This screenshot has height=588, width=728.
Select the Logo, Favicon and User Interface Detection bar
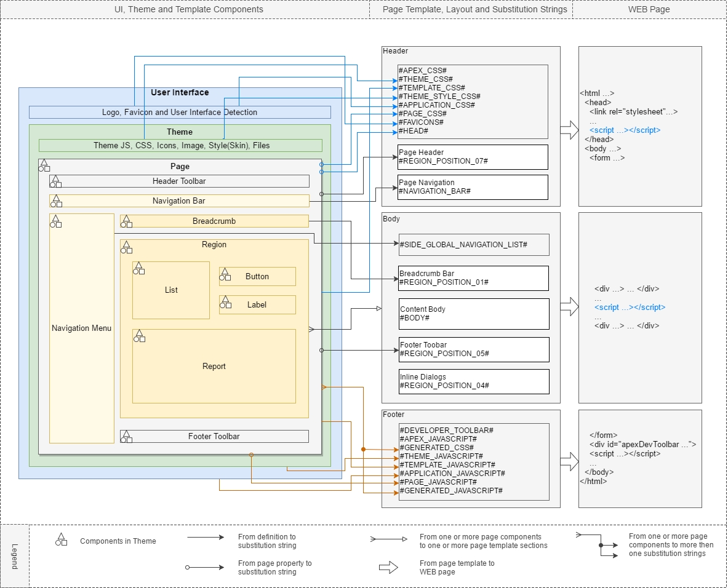pos(180,113)
